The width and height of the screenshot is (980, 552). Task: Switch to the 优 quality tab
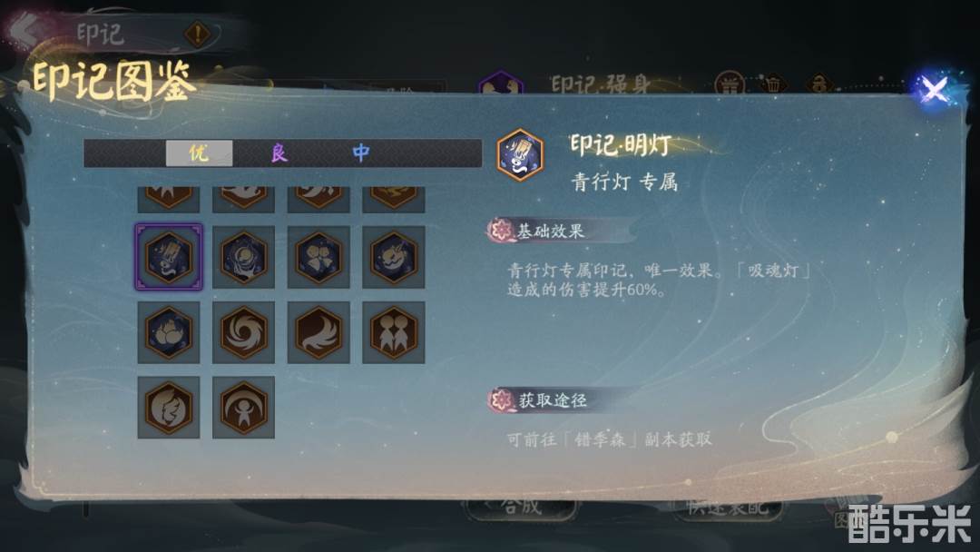click(x=200, y=153)
